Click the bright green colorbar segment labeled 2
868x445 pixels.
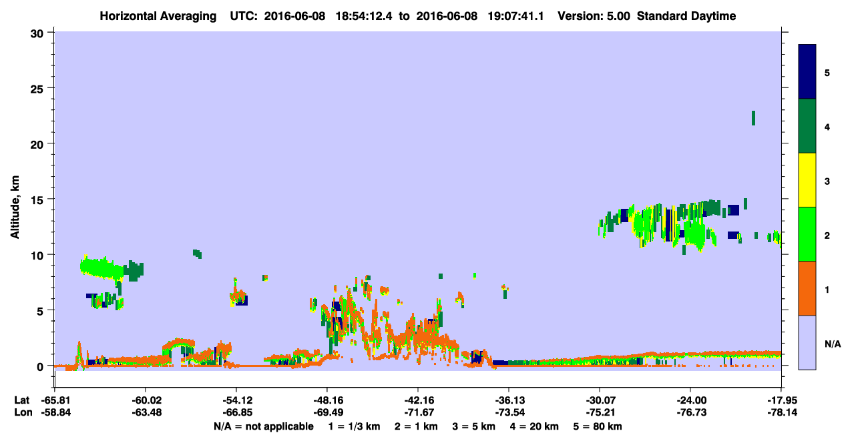[807, 234]
